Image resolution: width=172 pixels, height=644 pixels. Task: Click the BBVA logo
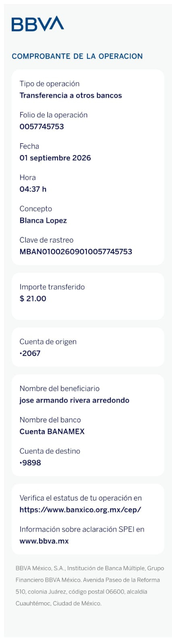coord(37,24)
